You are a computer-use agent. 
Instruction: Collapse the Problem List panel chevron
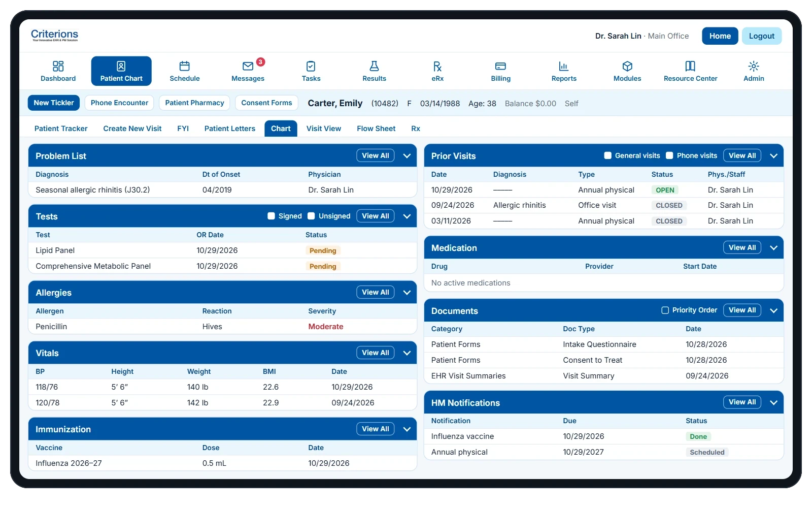pyautogui.click(x=407, y=156)
